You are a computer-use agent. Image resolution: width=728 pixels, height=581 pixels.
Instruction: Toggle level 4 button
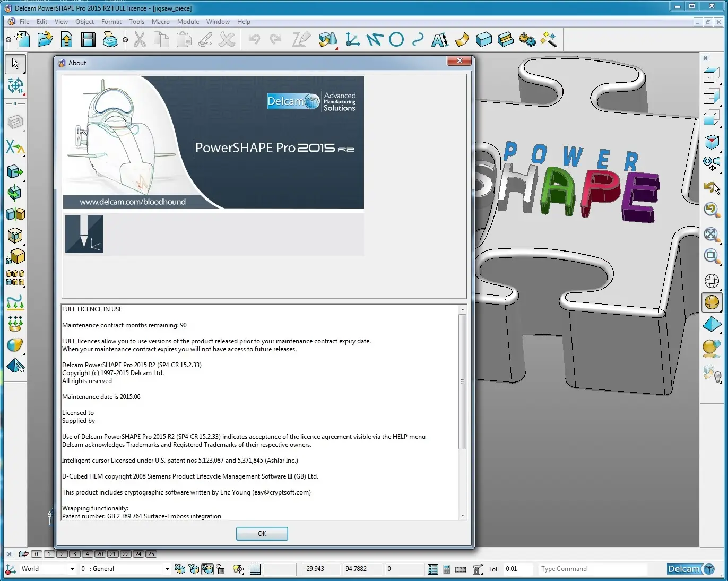pyautogui.click(x=88, y=554)
